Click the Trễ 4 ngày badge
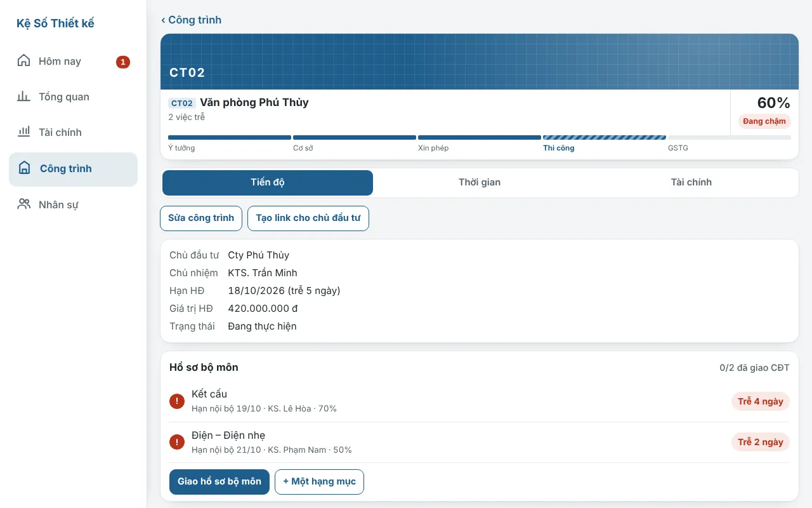Viewport: 812px width, 508px height. point(761,401)
